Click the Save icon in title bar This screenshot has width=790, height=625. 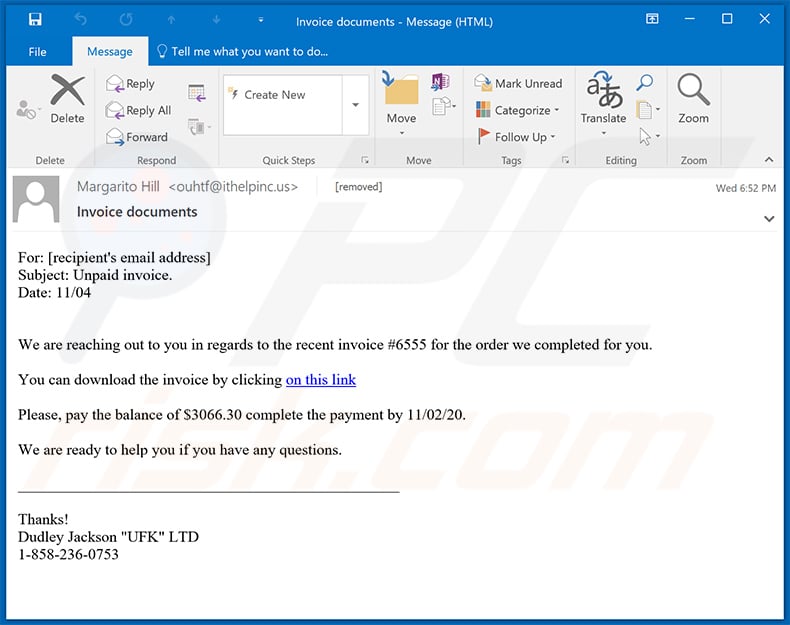pos(35,19)
